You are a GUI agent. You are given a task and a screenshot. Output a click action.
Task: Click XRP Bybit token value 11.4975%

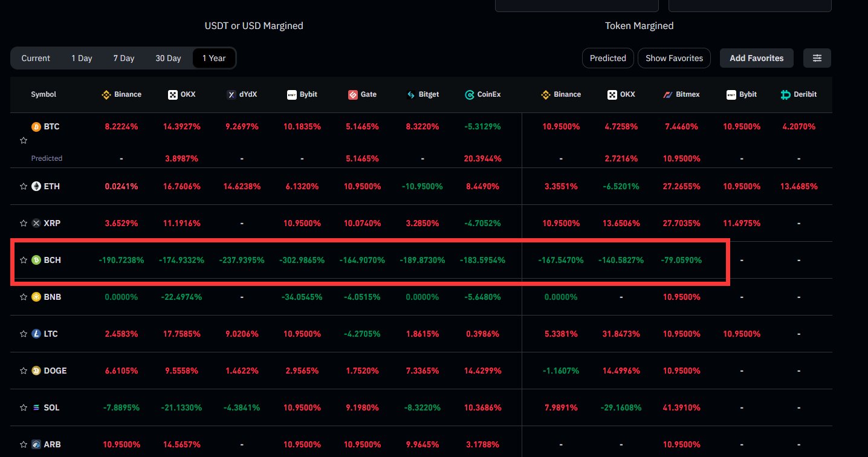742,223
